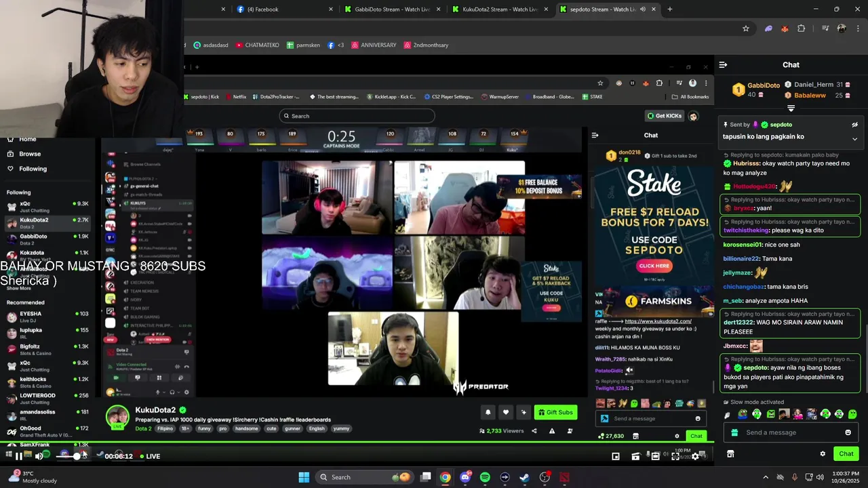
Task: Click Babaleww in the gift leaderboard
Action: point(810,96)
